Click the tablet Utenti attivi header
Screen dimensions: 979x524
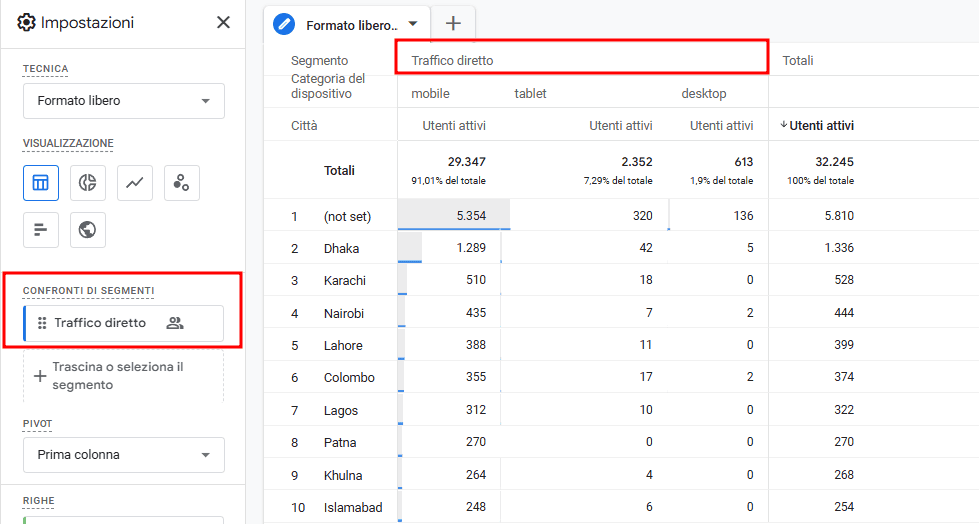tap(621, 126)
